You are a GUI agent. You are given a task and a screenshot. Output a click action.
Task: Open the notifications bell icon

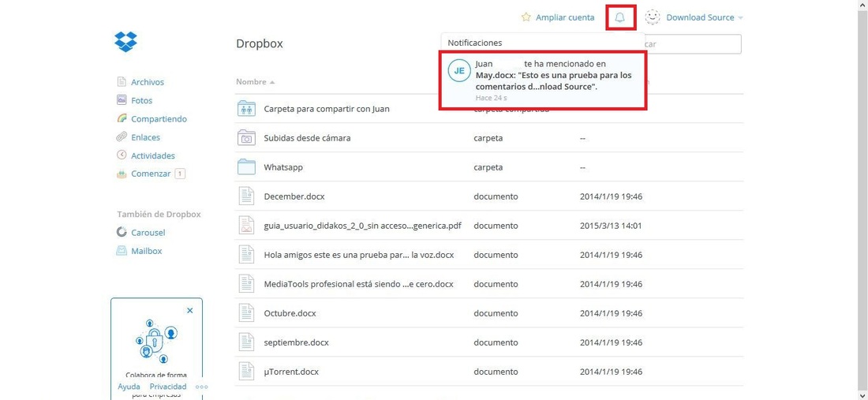tap(620, 17)
